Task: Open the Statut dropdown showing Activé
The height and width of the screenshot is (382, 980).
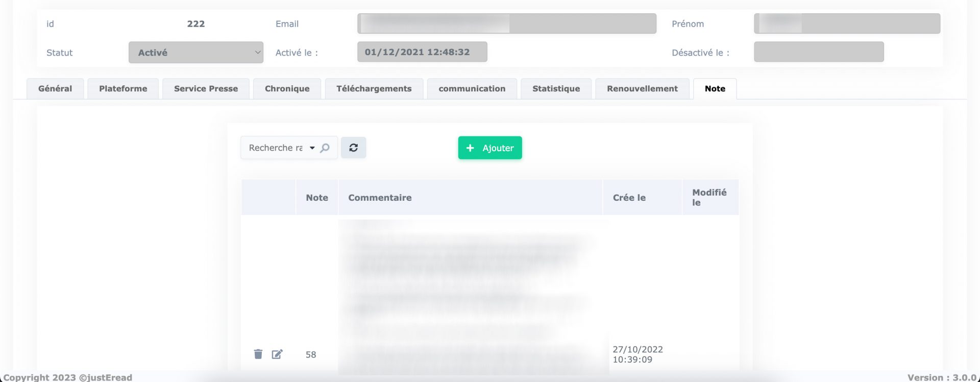Action: coord(195,53)
